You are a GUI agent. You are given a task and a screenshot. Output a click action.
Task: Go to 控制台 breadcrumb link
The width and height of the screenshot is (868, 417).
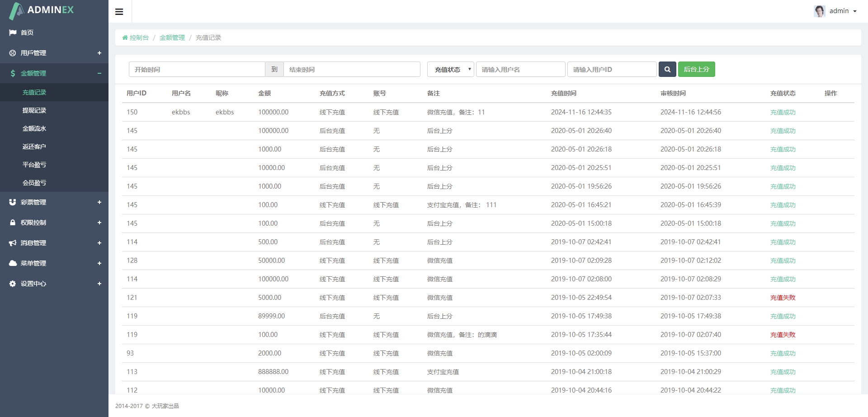pos(139,38)
